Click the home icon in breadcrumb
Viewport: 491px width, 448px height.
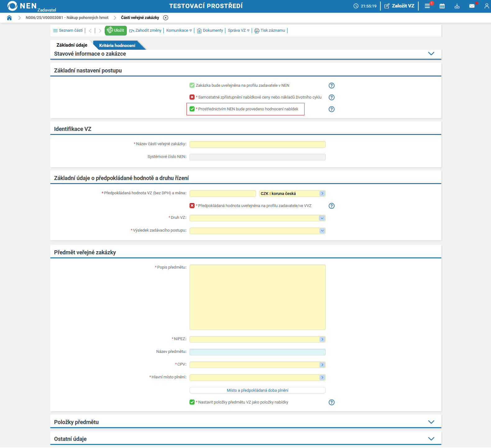9,18
